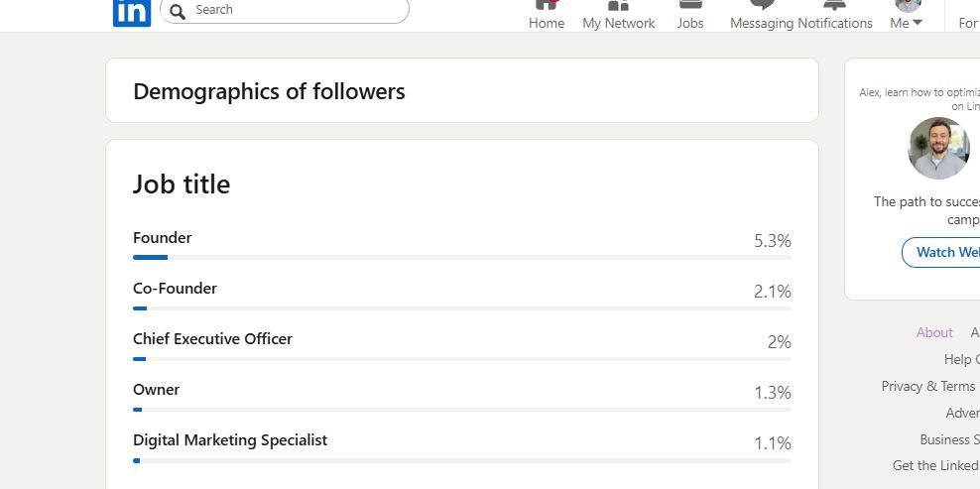Click the webinar presenter photo
The width and height of the screenshot is (980, 489).
[938, 148]
